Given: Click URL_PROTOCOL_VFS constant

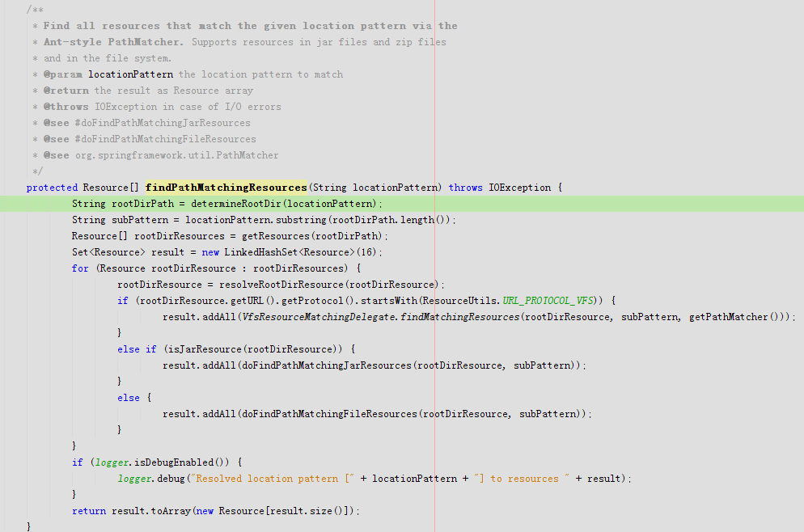Looking at the screenshot, I should (548, 301).
